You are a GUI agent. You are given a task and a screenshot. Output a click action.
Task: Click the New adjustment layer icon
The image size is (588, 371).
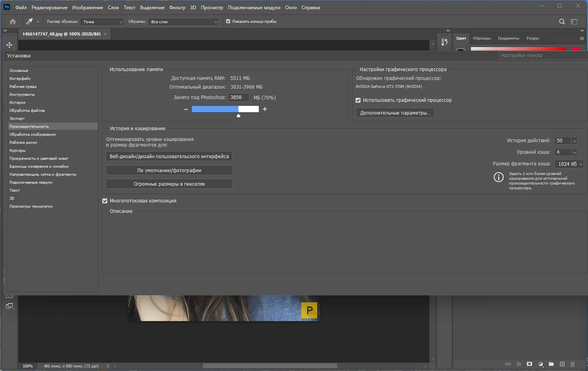(x=540, y=364)
